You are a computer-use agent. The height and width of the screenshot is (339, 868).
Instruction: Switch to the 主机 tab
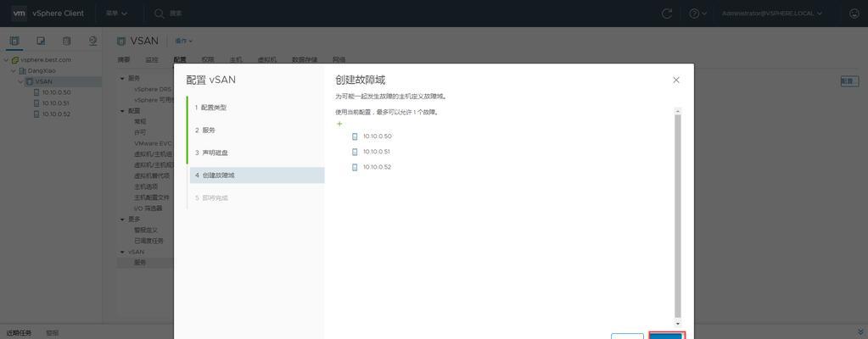tap(236, 59)
